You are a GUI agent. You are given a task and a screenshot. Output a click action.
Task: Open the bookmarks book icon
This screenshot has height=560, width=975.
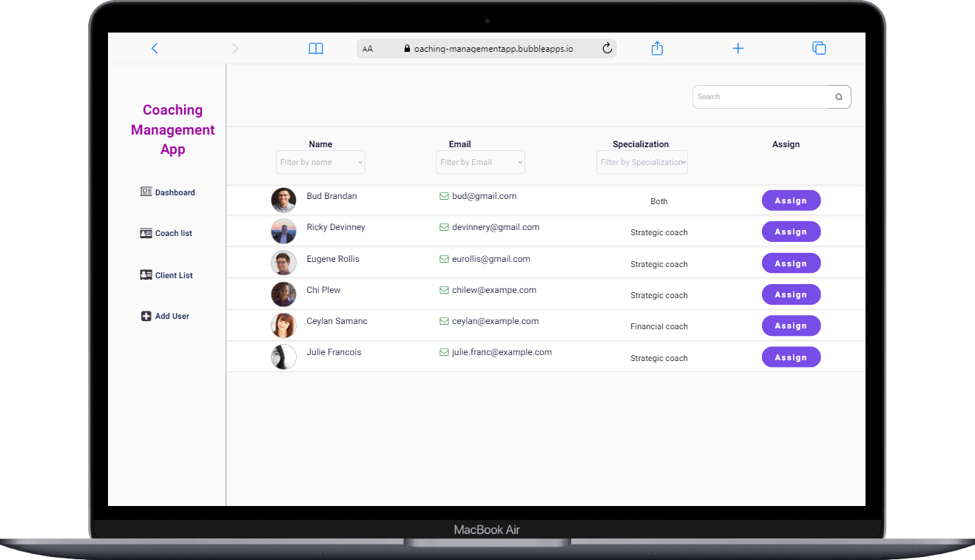[x=316, y=49]
